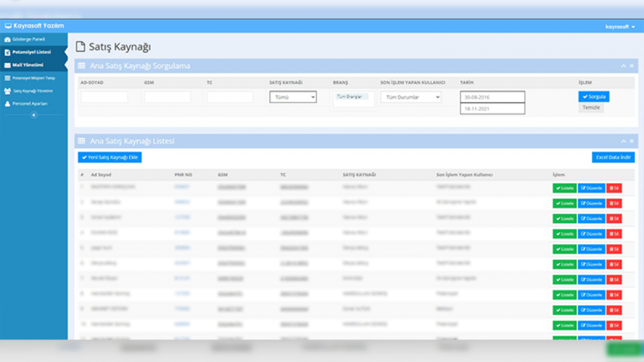This screenshot has width=644, height=362.
Task: Click the red Sil button in first row
Action: 614,188
